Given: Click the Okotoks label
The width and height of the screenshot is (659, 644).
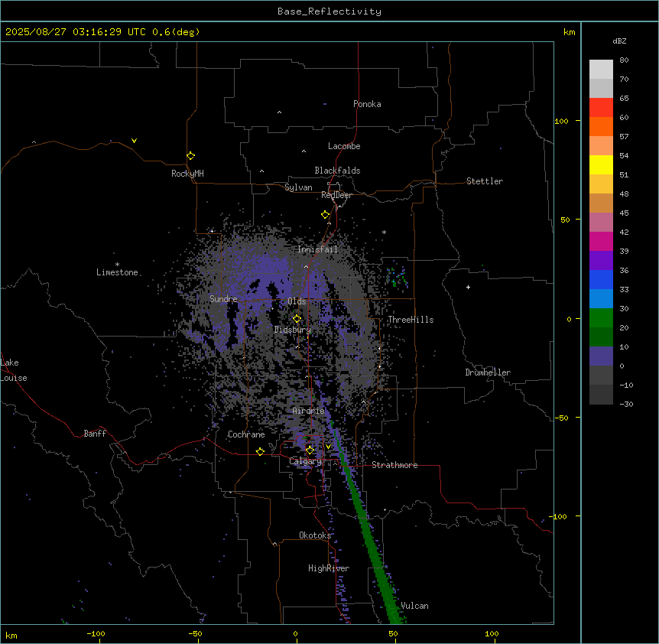Looking at the screenshot, I should (315, 535).
